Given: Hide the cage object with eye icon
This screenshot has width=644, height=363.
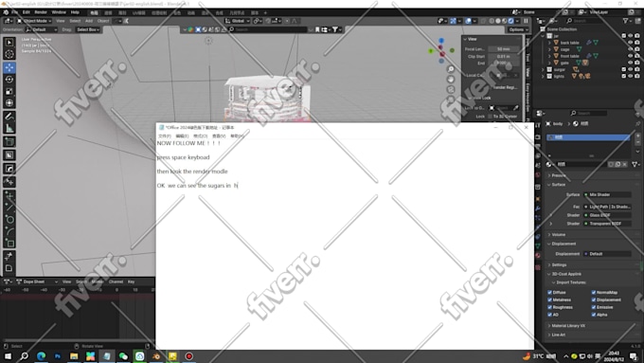Looking at the screenshot, I should pyautogui.click(x=631, y=49).
